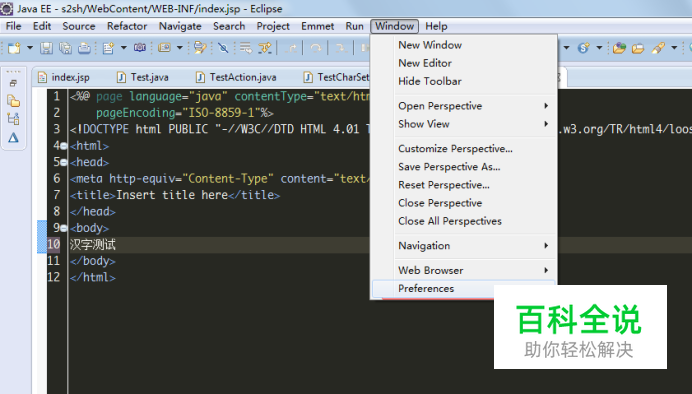Viewport: 692px width, 394px height.
Task: Choose New Window from the Window menu
Action: pos(463,45)
